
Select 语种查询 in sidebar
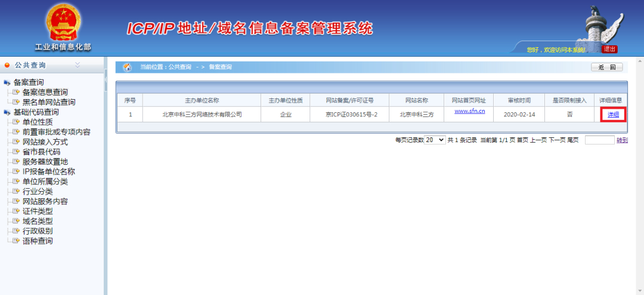[x=38, y=241]
